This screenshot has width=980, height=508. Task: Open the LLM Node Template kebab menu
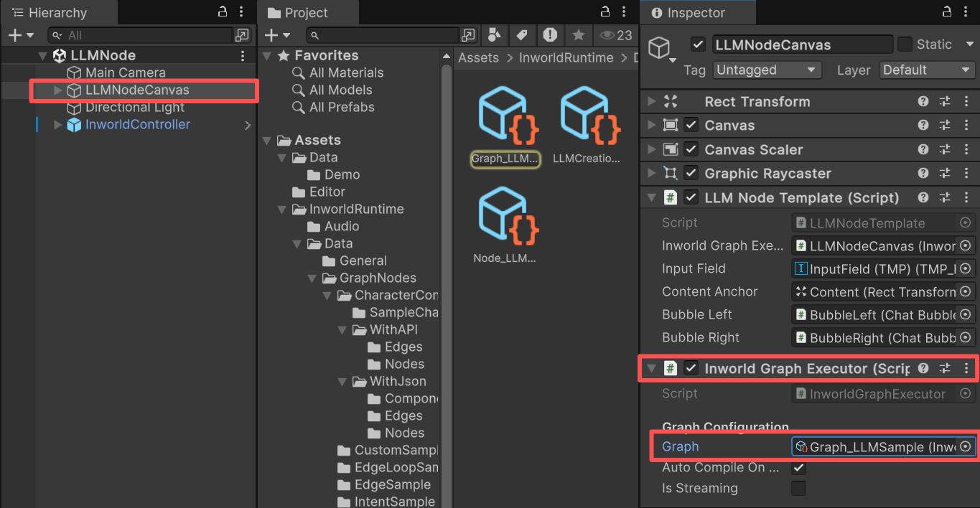click(966, 197)
